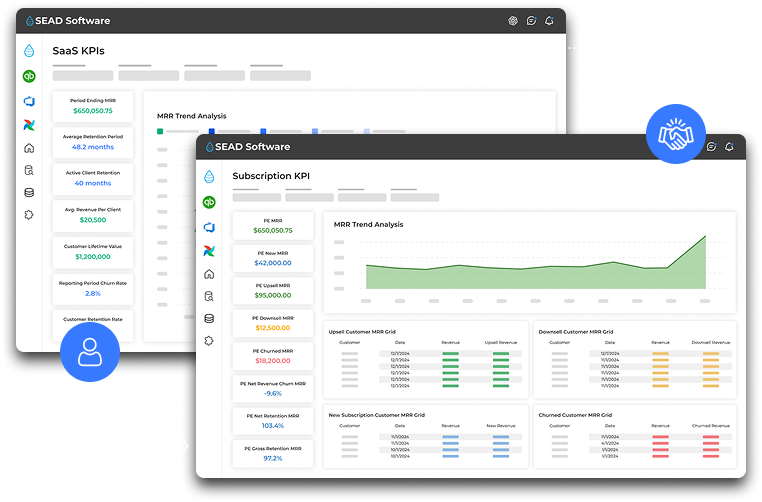Screen dimensions: 762x502
Task: Click MRR Trend Analysis heading in Subscription KPI
Action: pyautogui.click(x=368, y=225)
